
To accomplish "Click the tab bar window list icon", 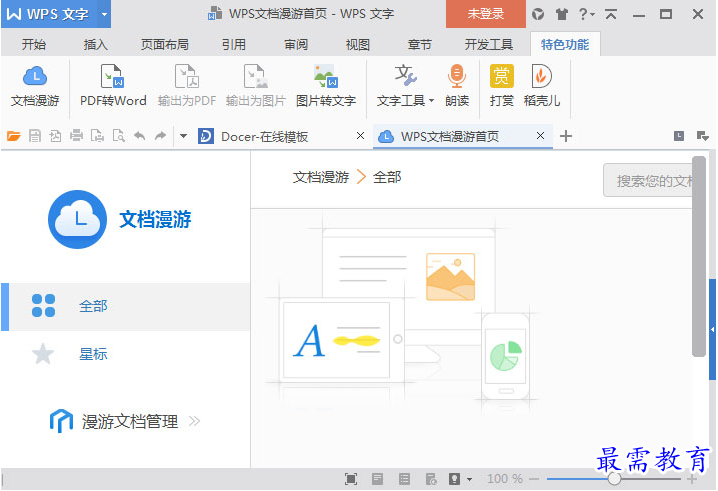I will [x=679, y=136].
